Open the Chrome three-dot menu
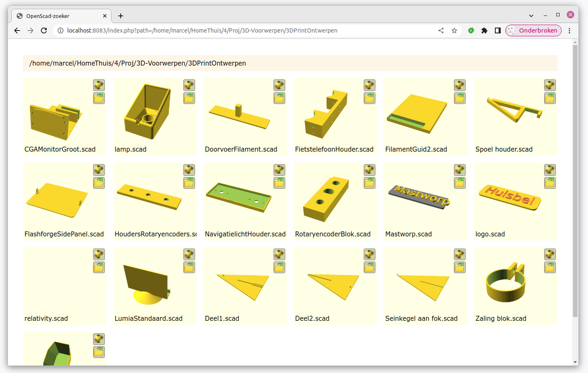 (x=570, y=30)
